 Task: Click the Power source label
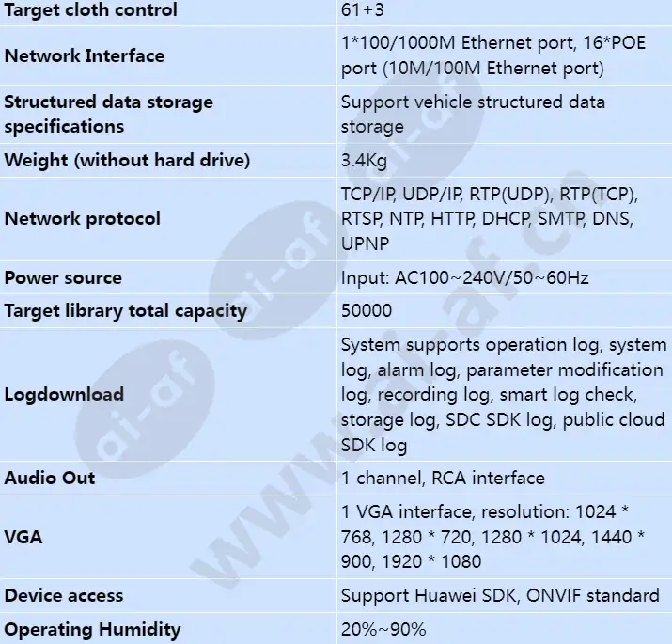[63, 278]
